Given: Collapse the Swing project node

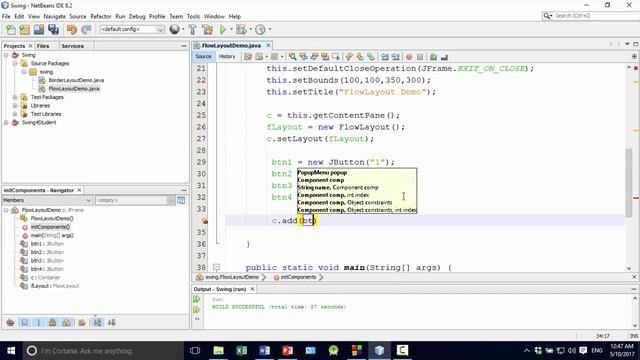Looking at the screenshot, I should [6, 55].
